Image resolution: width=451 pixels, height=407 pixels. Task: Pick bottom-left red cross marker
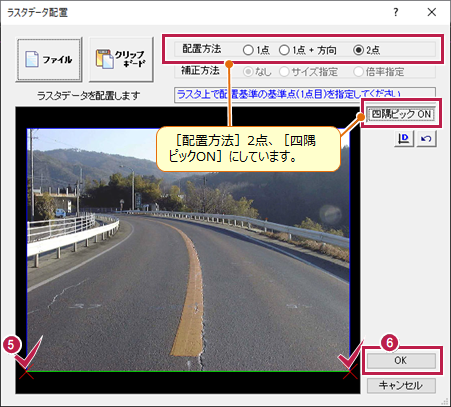tap(26, 371)
